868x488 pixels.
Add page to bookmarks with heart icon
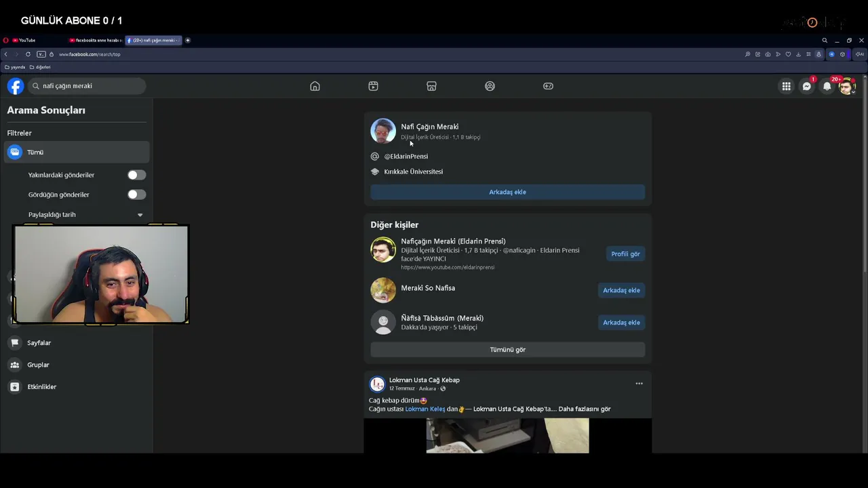point(788,54)
